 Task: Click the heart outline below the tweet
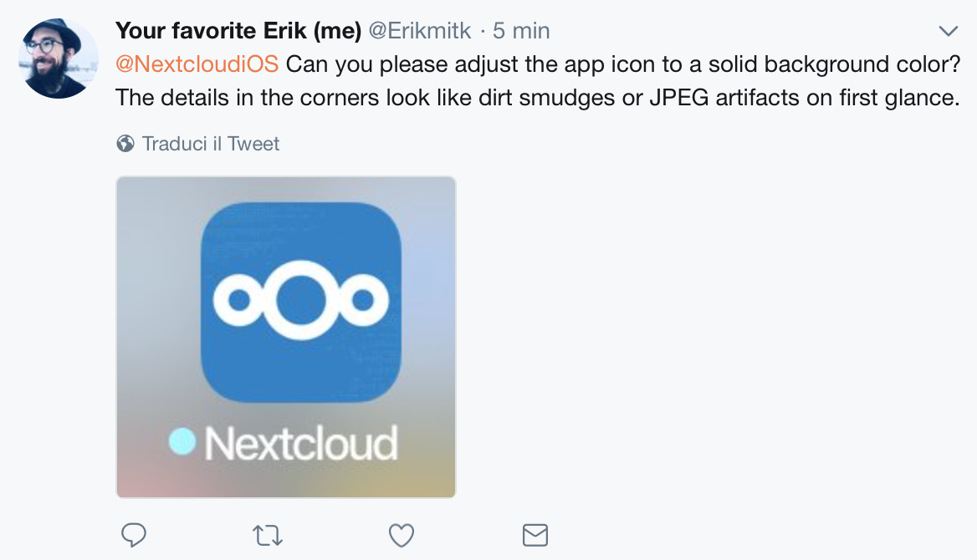click(x=402, y=533)
